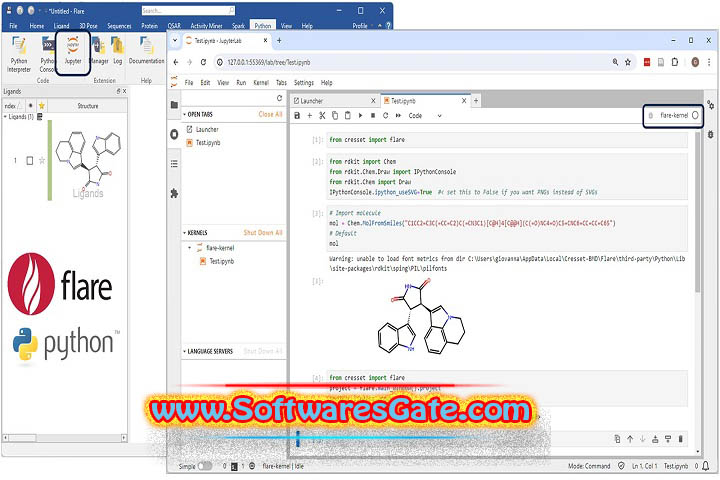Tick the checkbox for ligand row 1
The height and width of the screenshot is (480, 720).
coord(29,161)
